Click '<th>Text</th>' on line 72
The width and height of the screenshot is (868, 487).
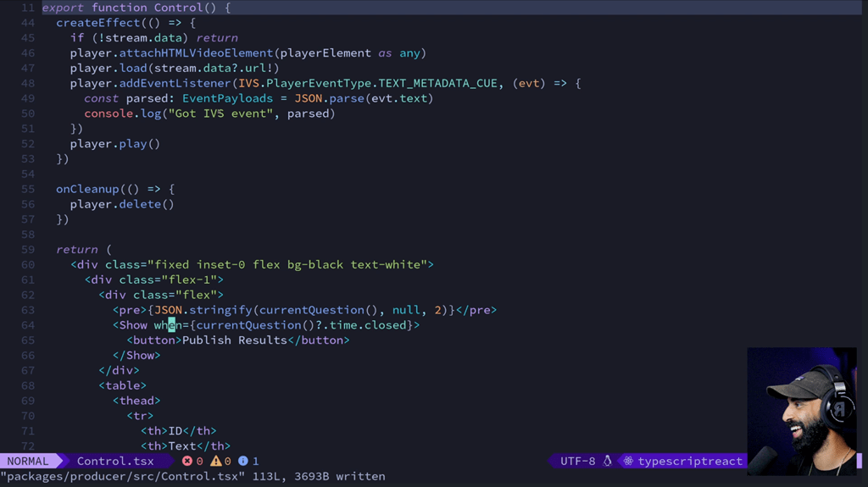click(x=186, y=445)
